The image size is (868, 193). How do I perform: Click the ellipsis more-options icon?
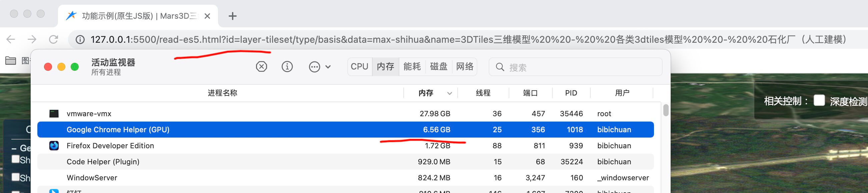(x=314, y=67)
